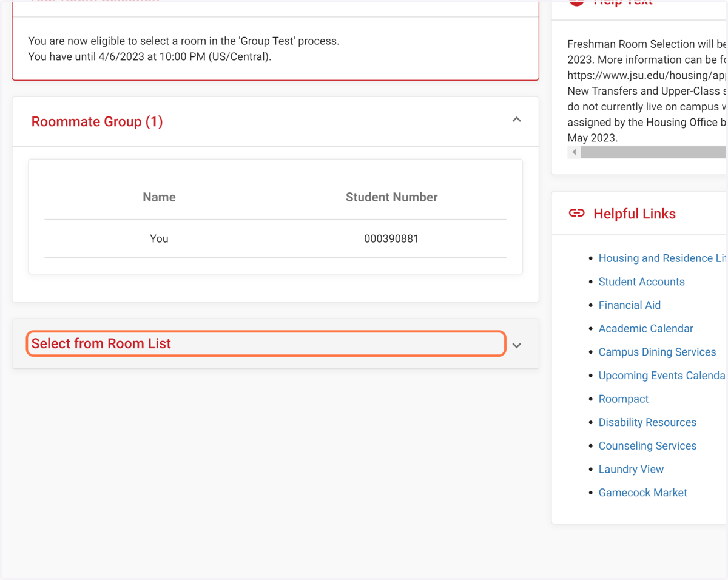
Task: Open the Campus Dining Services link
Action: 657,352
